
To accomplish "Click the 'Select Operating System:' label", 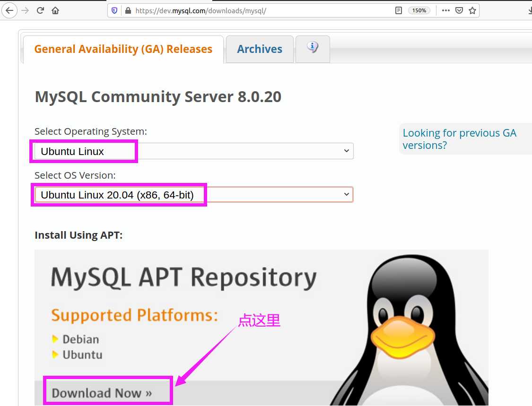I will pos(91,131).
